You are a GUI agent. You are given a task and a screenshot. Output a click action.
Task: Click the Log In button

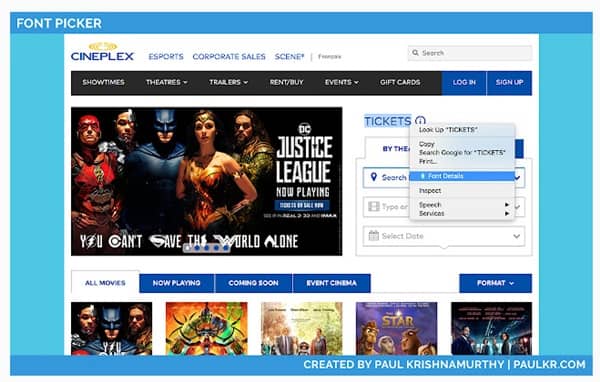coord(464,83)
